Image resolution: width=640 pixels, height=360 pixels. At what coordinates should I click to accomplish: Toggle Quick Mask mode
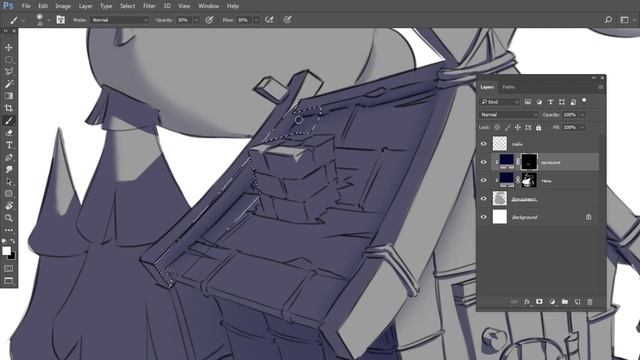click(x=9, y=268)
